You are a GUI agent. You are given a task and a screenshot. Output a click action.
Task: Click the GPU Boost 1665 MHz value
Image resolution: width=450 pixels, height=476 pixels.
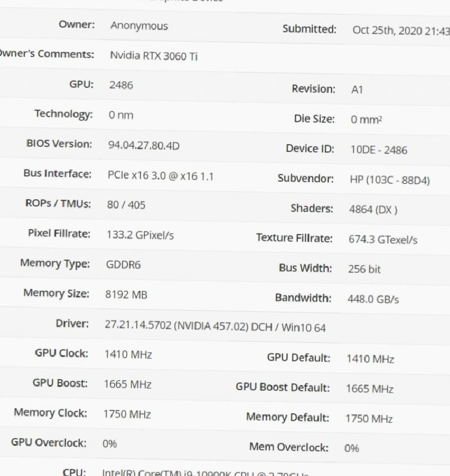pos(127,384)
